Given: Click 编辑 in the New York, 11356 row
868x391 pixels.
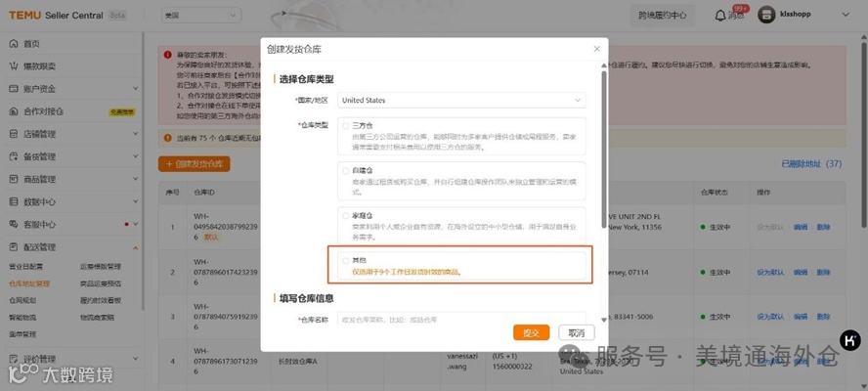Looking at the screenshot, I should (x=801, y=227).
